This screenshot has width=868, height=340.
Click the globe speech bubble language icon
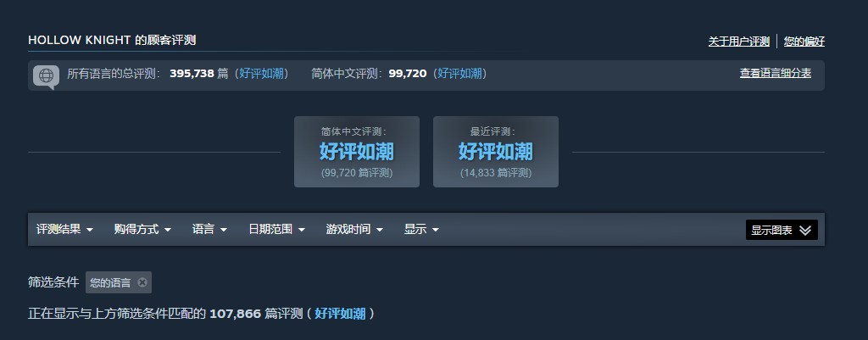click(46, 76)
